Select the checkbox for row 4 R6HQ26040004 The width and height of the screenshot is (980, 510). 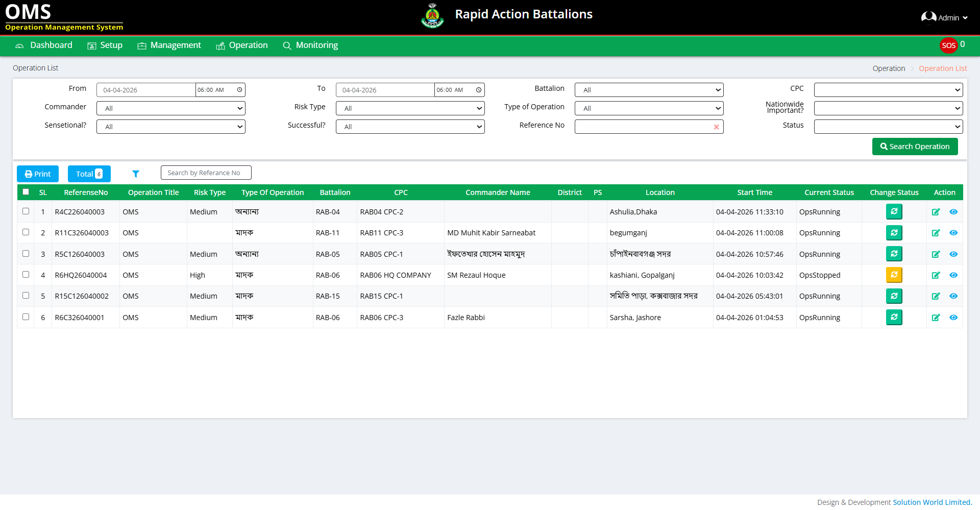26,275
